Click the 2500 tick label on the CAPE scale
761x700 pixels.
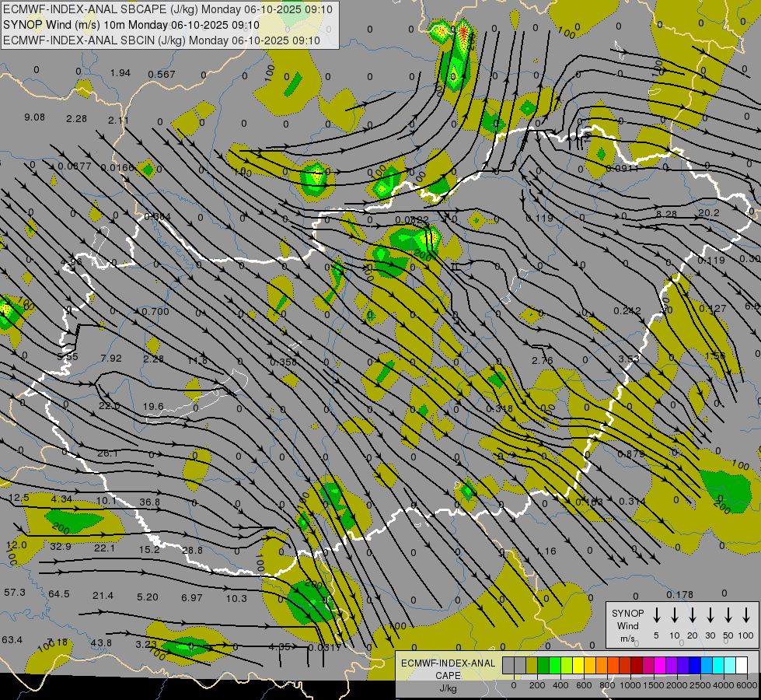[x=701, y=685]
